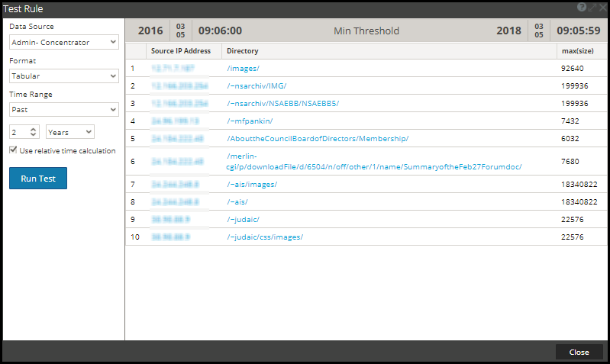Open the /~judaic/ directory link
Viewport: 610px width, 364px height.
pos(243,219)
